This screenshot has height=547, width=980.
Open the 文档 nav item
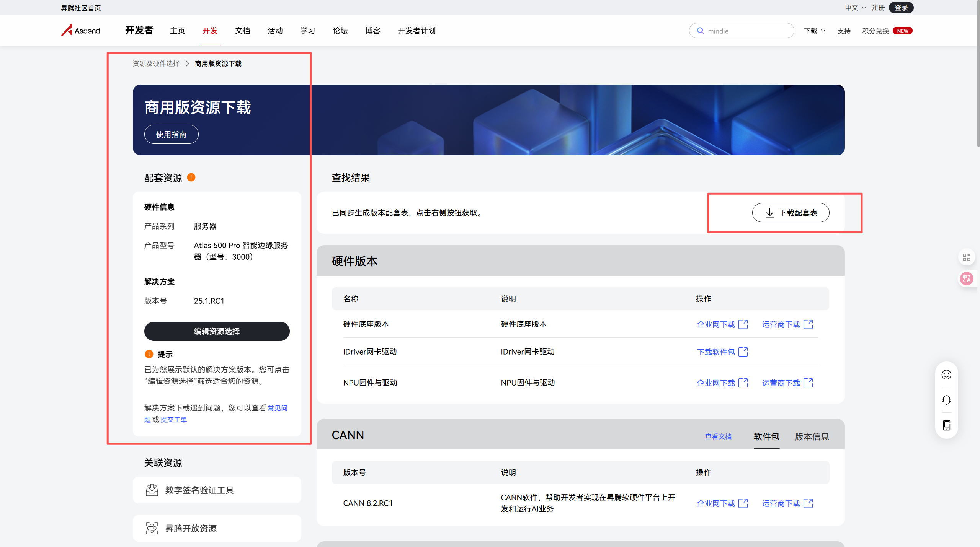coord(243,31)
